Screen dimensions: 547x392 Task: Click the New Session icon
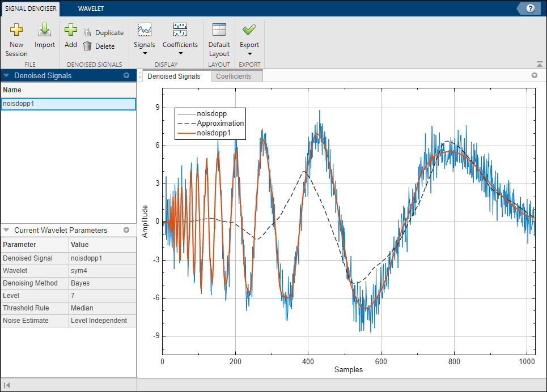pyautogui.click(x=16, y=31)
